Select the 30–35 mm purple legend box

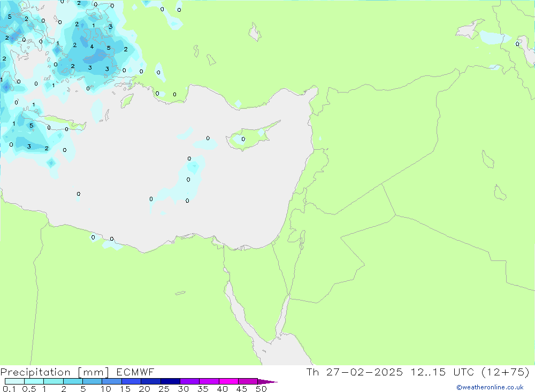pyautogui.click(x=190, y=381)
